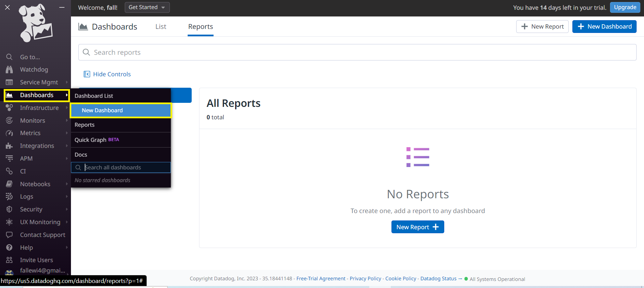Open Quick Graph BETA menu entry
Screen dimensions: 644x288
(x=121, y=140)
